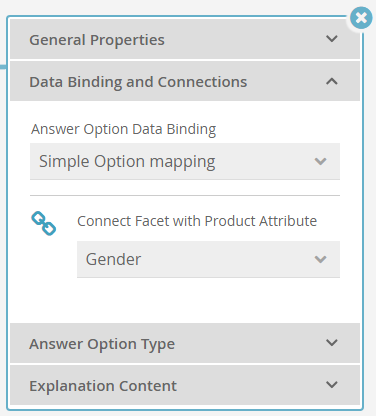Select the Data Binding and Connections header

185,81
